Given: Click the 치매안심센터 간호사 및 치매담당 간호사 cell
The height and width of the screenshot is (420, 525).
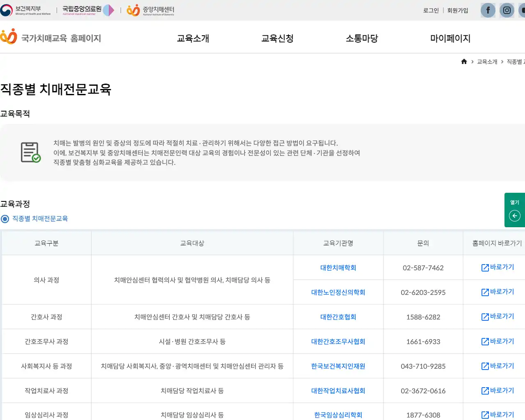Looking at the screenshot, I should (192, 317).
